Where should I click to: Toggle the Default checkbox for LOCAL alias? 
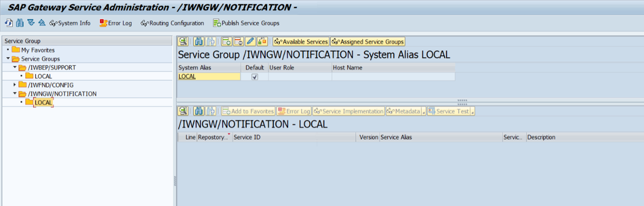tap(255, 76)
